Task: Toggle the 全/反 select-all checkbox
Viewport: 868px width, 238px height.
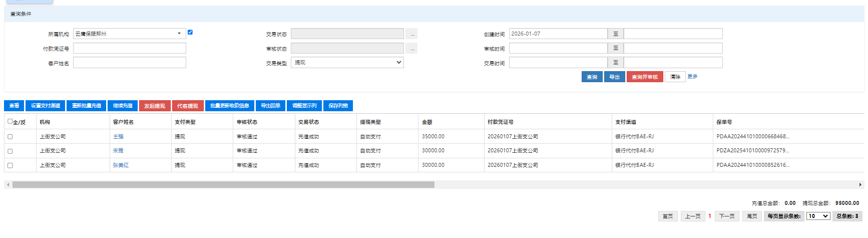Action: (10, 121)
